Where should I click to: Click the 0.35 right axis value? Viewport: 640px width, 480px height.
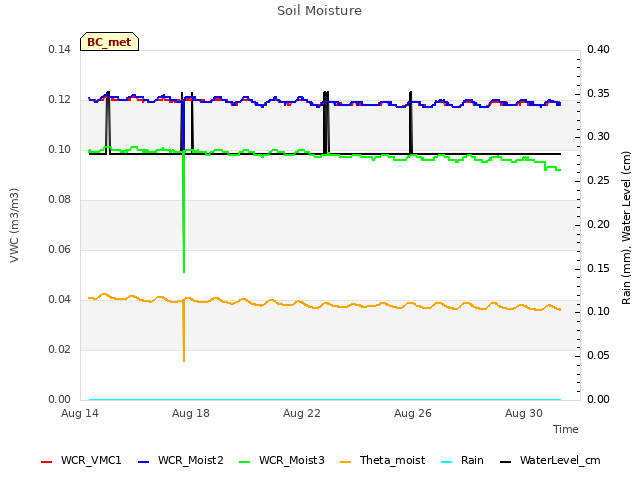[598, 93]
